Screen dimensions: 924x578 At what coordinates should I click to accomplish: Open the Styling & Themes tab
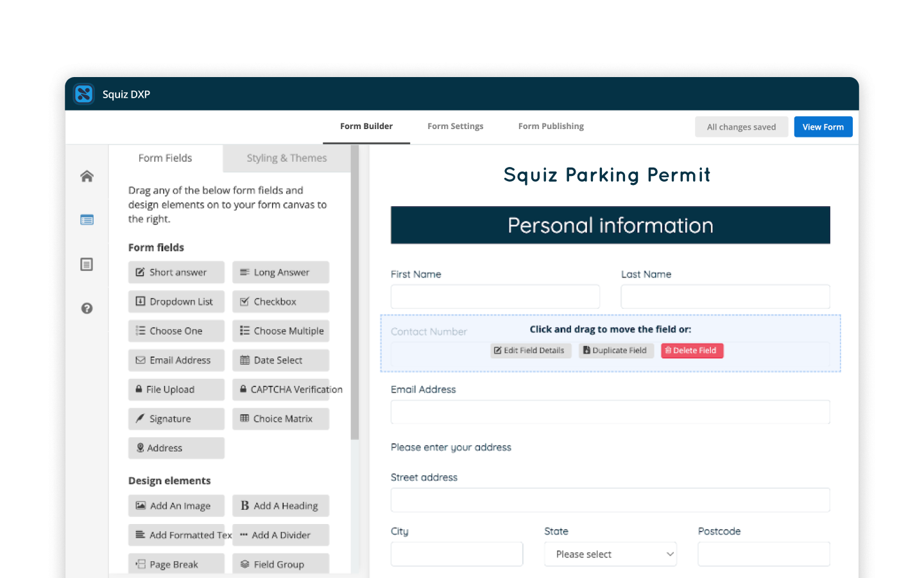coord(286,158)
